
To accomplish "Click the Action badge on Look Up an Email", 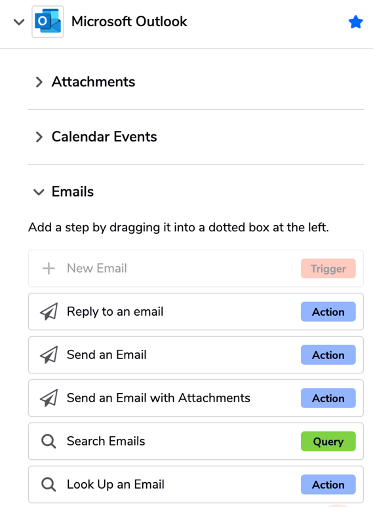I will click(328, 484).
